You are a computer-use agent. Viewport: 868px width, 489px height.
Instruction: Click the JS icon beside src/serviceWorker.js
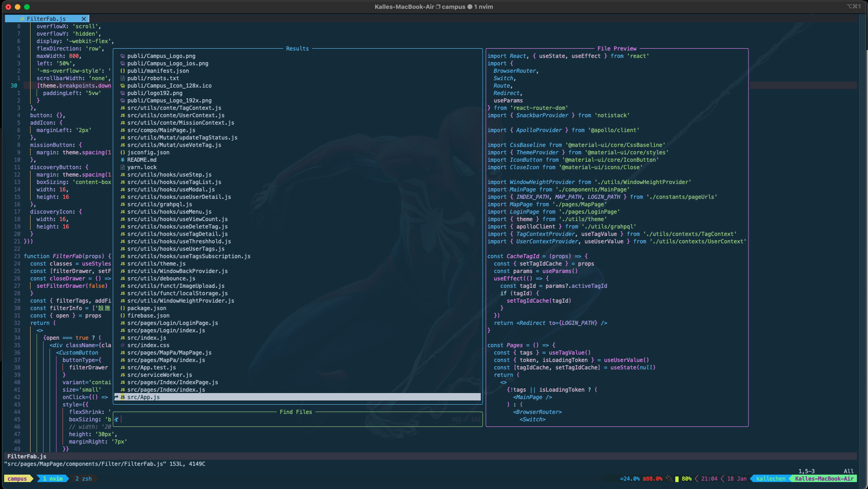123,375
